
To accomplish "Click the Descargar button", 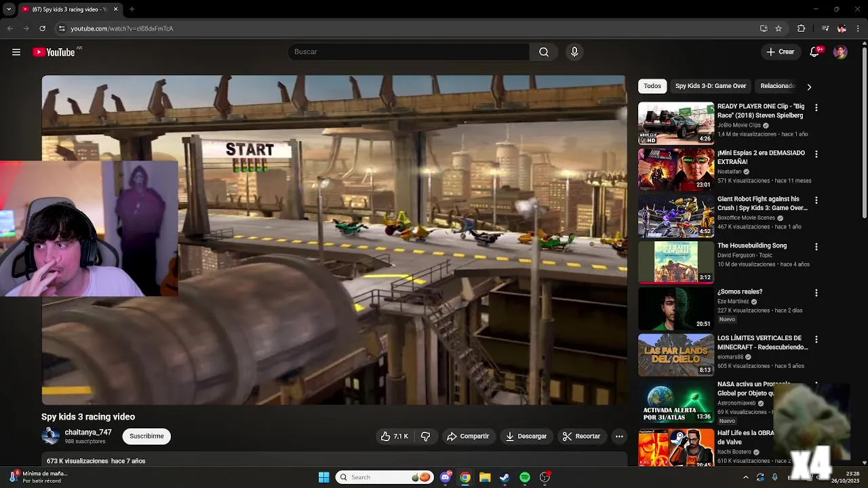I will 526,436.
